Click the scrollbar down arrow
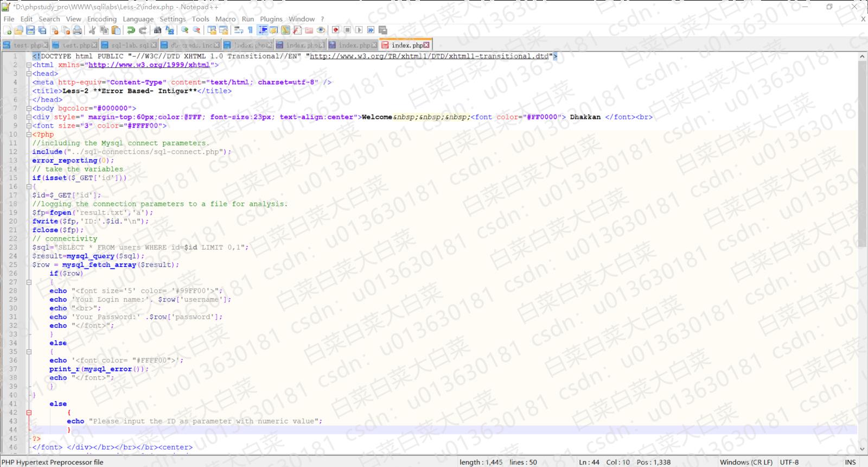Screen dimensions: 868x467 click(863, 450)
